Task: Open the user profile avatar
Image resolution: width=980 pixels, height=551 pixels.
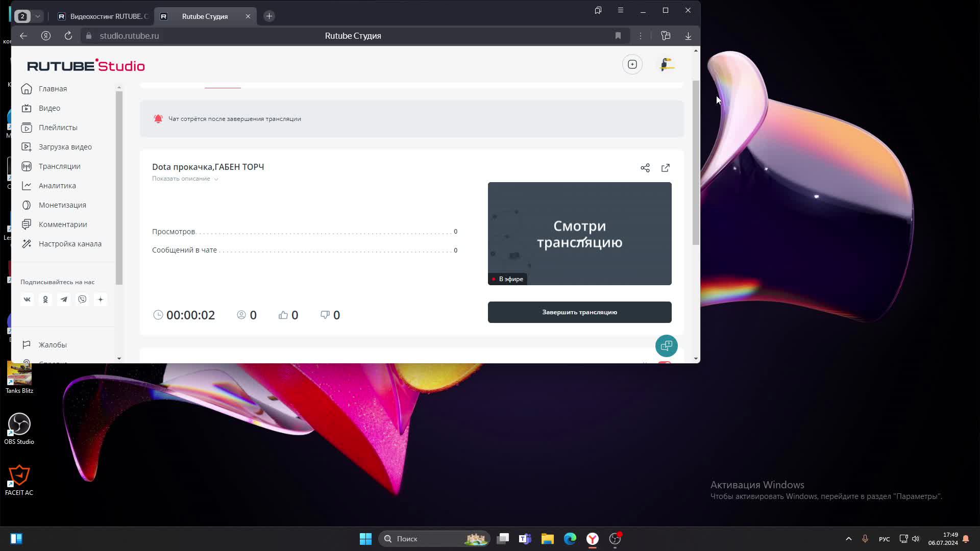Action: [667, 64]
